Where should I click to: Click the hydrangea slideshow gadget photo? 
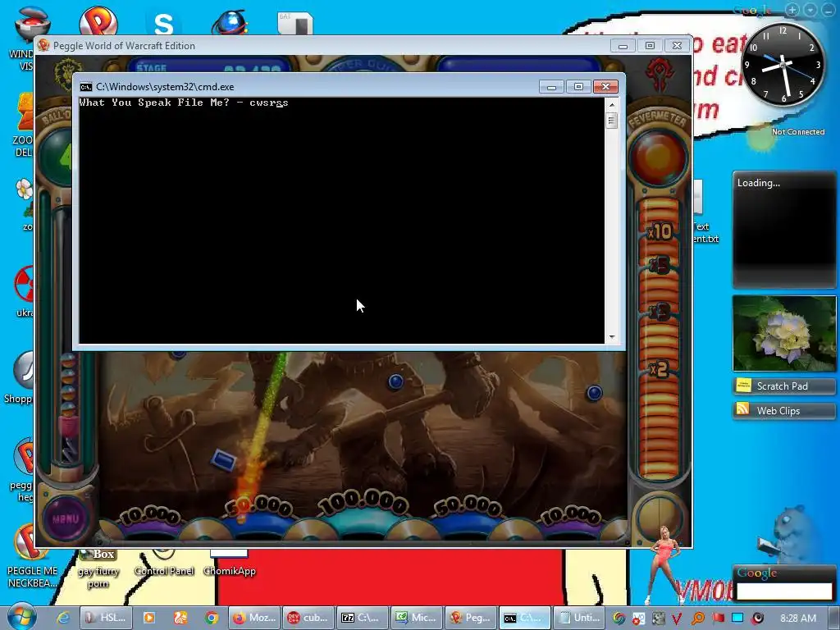pyautogui.click(x=784, y=333)
